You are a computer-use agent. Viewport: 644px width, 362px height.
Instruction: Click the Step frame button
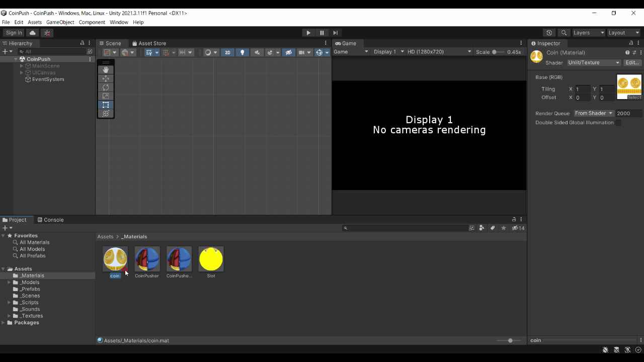click(336, 33)
